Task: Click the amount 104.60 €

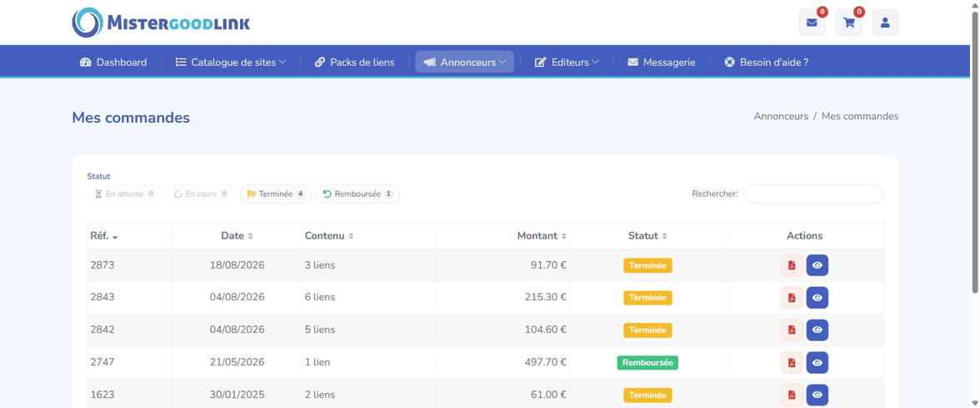Action: (x=546, y=330)
